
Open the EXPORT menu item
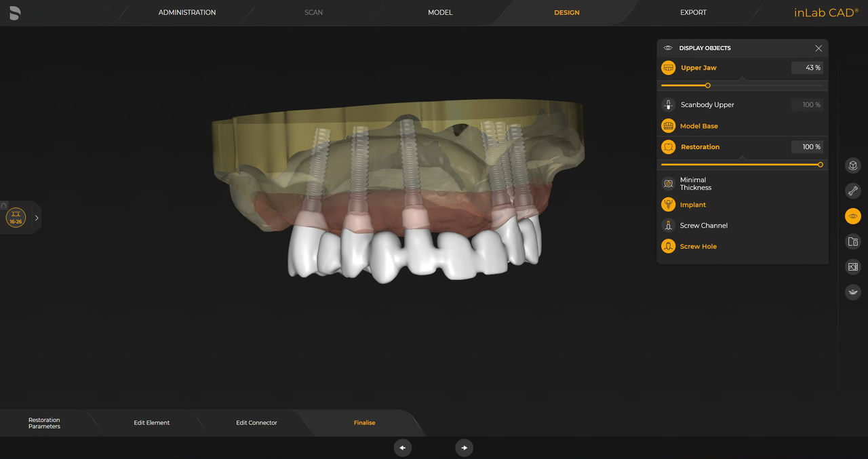click(x=693, y=12)
